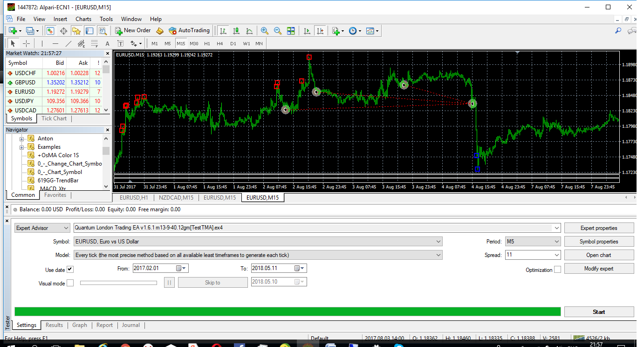Expand the Symbol EURUSD dropdown

(258, 242)
